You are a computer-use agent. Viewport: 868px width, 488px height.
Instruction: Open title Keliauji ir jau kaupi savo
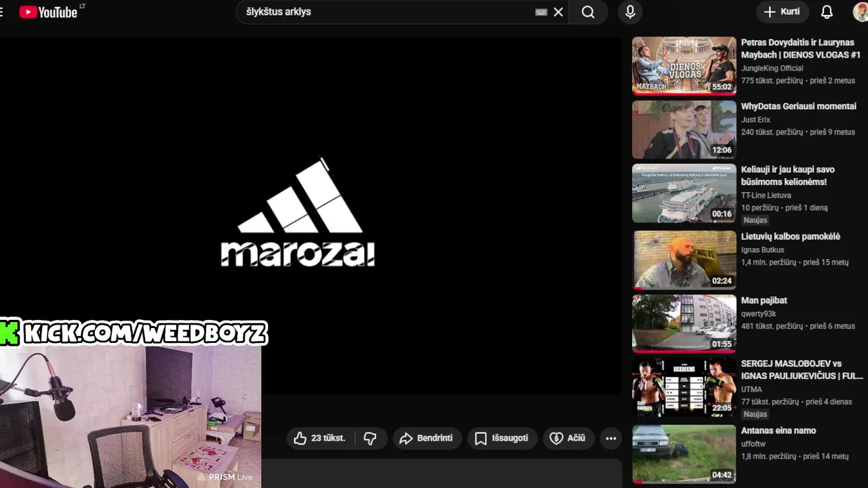coord(788,176)
